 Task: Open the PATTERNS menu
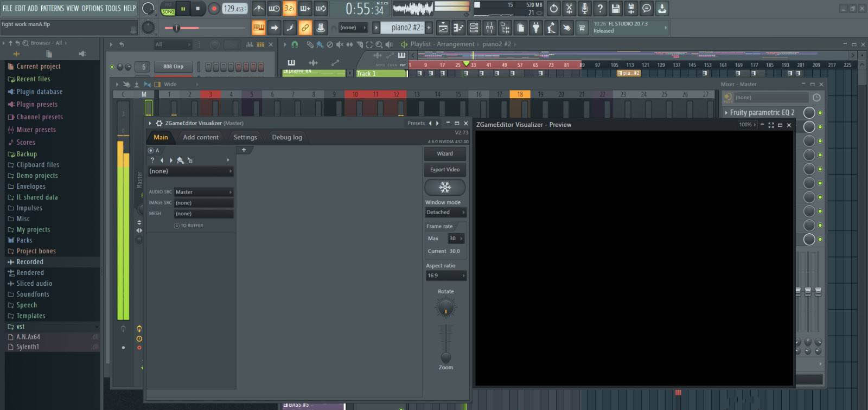click(52, 8)
